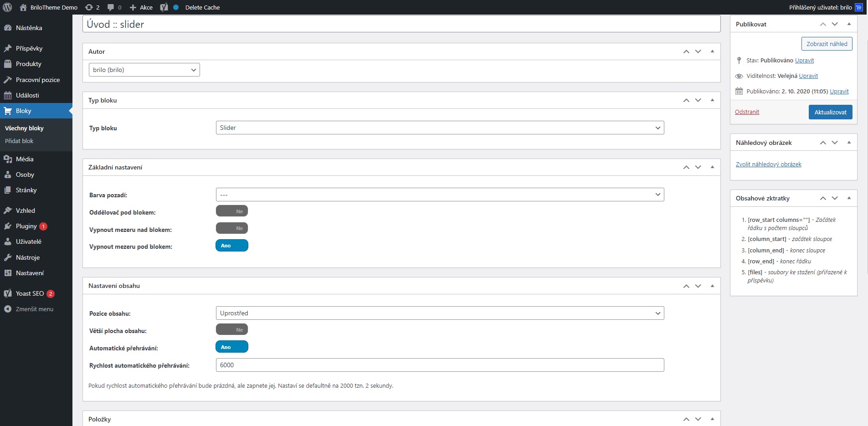Click the WordPress logo icon in admin bar
Viewport: 868px width, 426px height.
(7, 7)
